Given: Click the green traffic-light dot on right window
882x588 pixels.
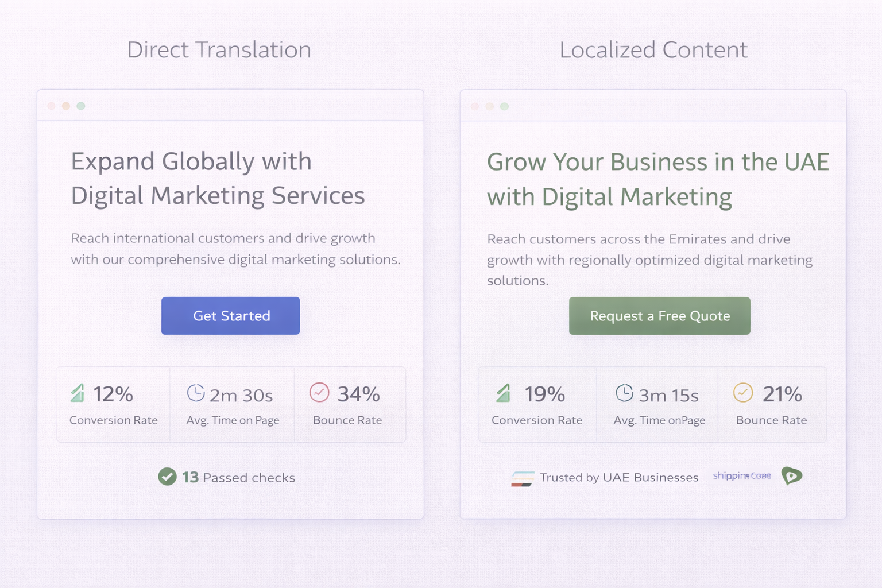Looking at the screenshot, I should click(x=504, y=106).
